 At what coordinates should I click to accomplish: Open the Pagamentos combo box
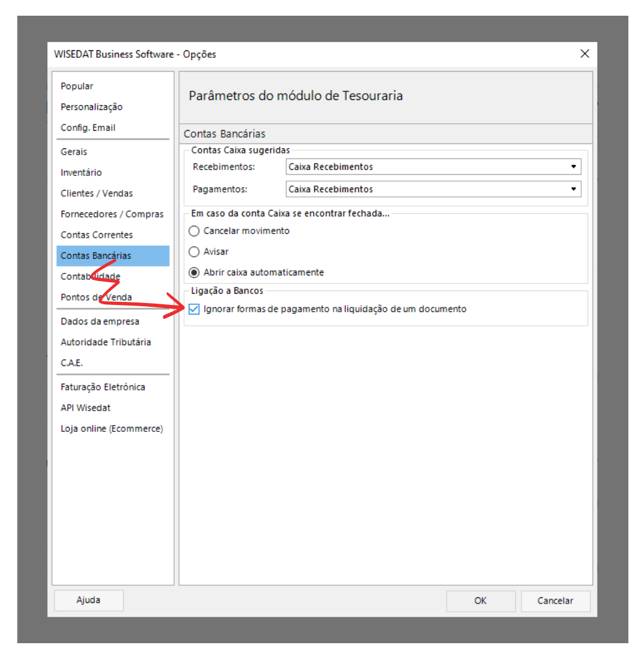coord(433,189)
